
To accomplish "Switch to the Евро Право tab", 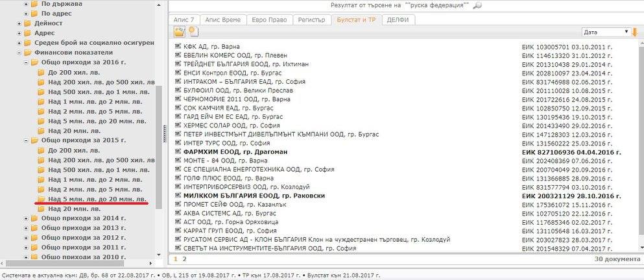I will click(x=270, y=19).
